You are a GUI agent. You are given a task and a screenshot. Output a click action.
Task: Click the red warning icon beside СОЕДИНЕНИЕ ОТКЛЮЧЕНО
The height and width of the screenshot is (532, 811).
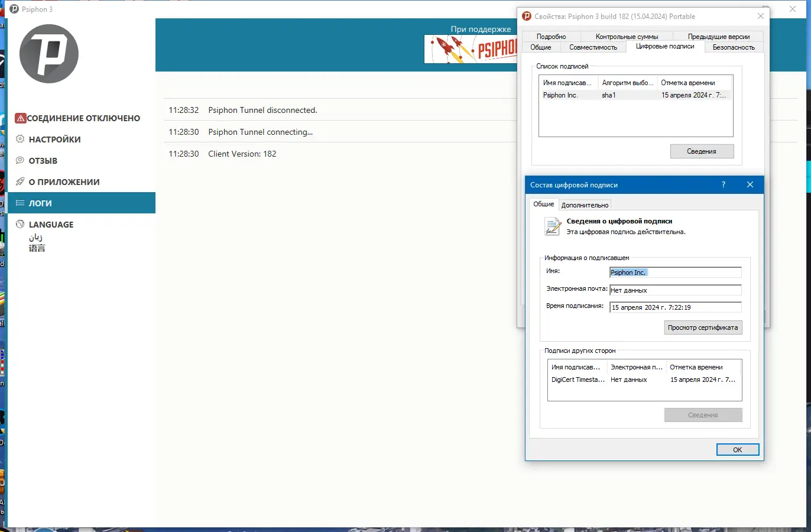click(21, 118)
